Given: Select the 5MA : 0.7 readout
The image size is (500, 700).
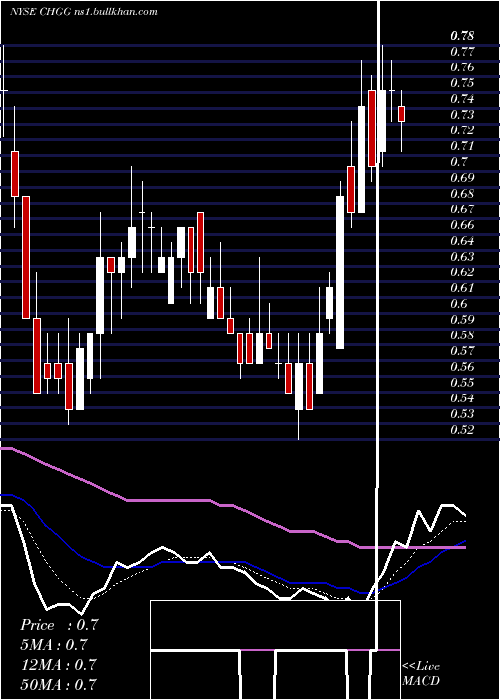Looking at the screenshot, I should click(x=54, y=645).
